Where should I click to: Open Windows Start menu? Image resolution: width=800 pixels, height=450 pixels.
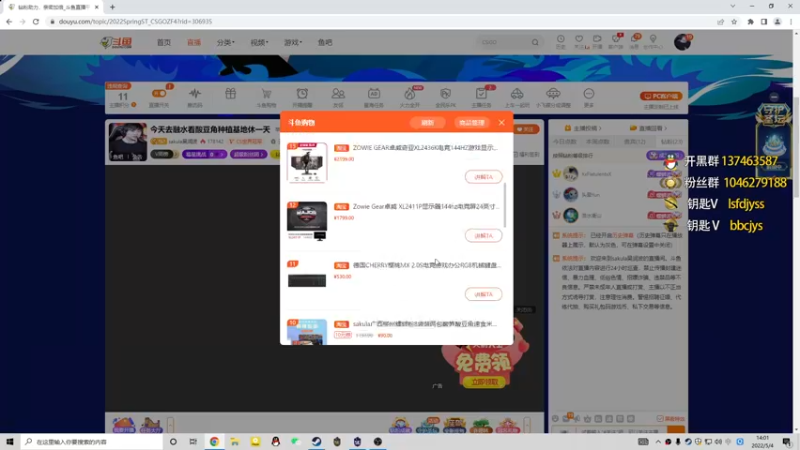(10, 441)
